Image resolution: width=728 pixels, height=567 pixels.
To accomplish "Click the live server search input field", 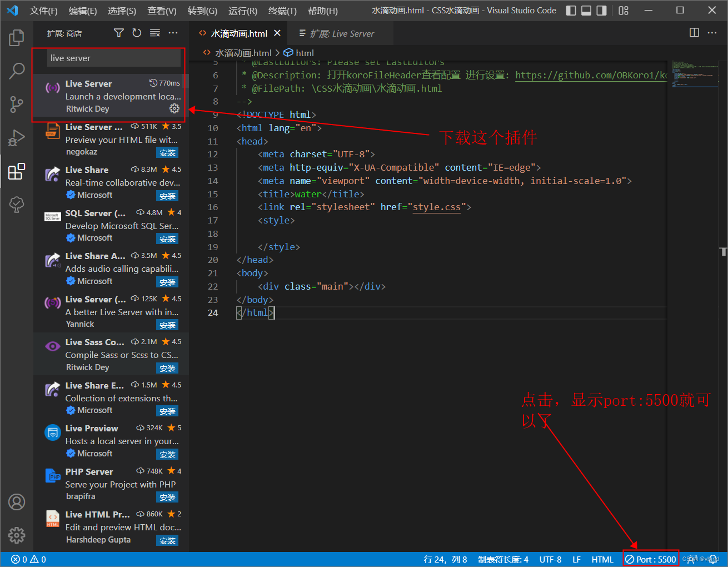I will (114, 58).
